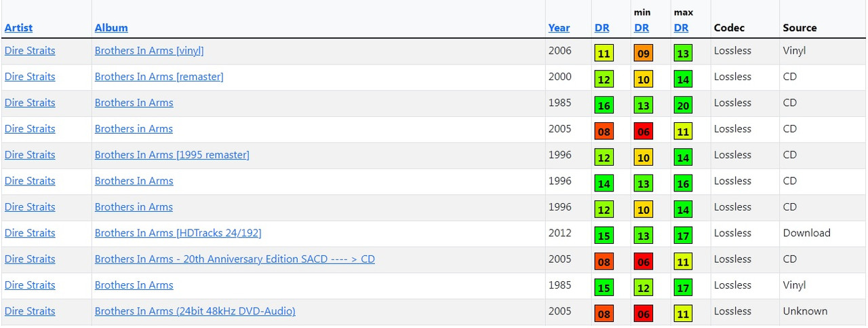Viewport: 868px width, 328px height.
Task: Sort the table by the Album column header
Action: 111,28
